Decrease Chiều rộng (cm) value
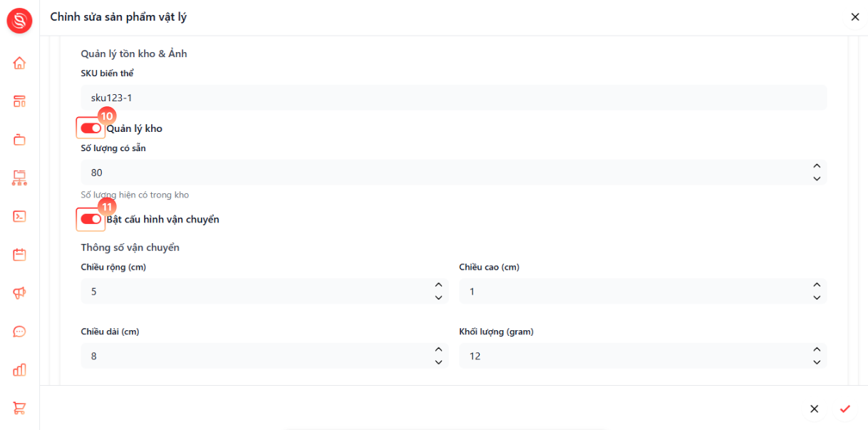868x430 pixels. pos(438,297)
